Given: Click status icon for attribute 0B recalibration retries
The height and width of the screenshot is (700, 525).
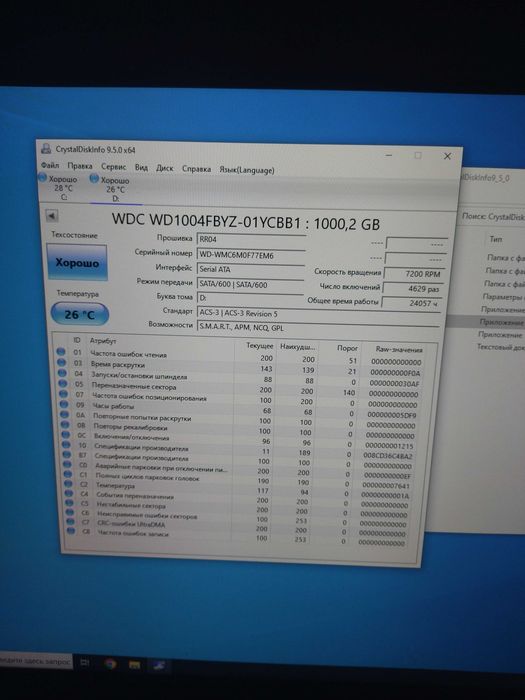Looking at the screenshot, I should click(65, 425).
